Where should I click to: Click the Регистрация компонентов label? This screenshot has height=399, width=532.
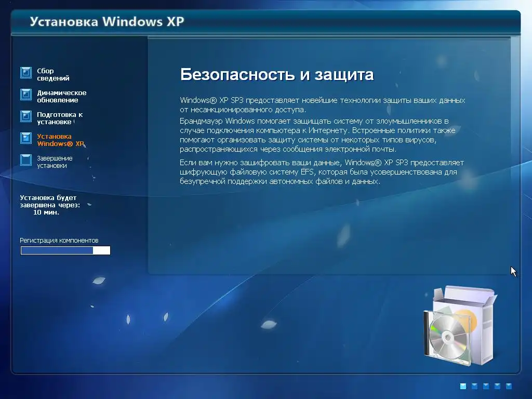[59, 240]
